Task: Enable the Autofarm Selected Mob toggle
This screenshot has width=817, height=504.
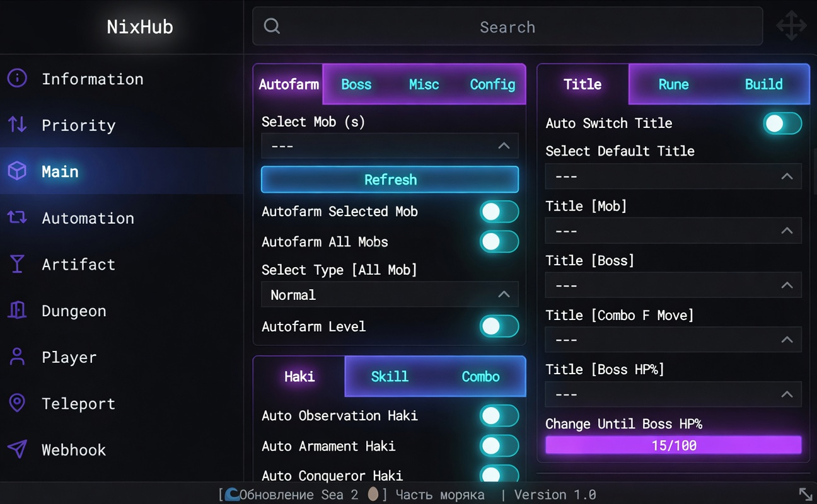Action: click(499, 212)
